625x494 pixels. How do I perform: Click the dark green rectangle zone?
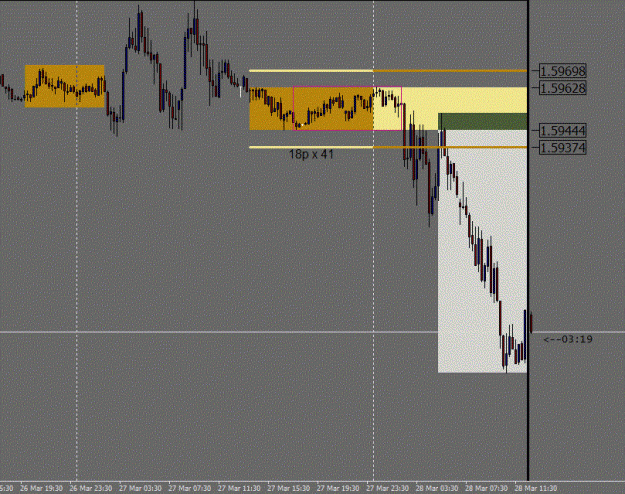[483, 122]
